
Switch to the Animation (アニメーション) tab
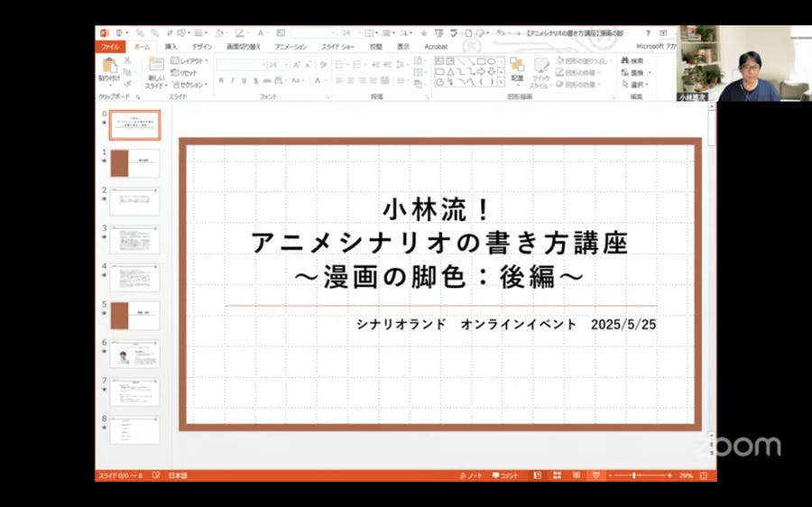pos(291,46)
